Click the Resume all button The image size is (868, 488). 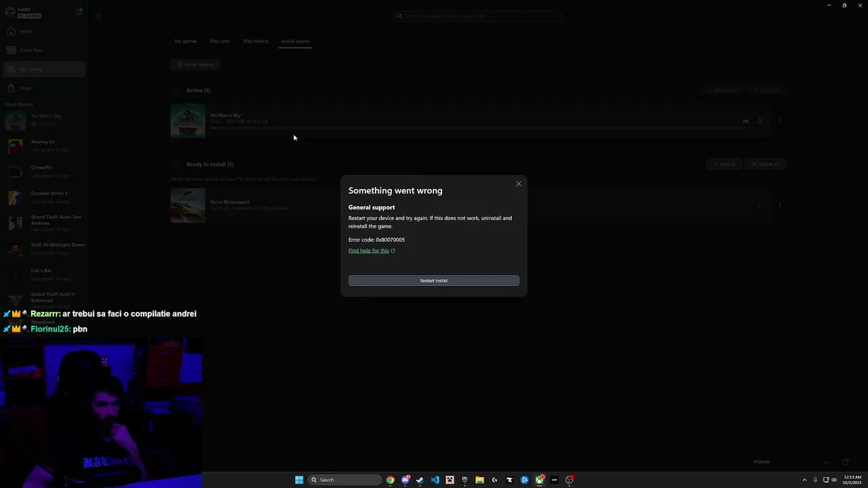click(x=722, y=90)
